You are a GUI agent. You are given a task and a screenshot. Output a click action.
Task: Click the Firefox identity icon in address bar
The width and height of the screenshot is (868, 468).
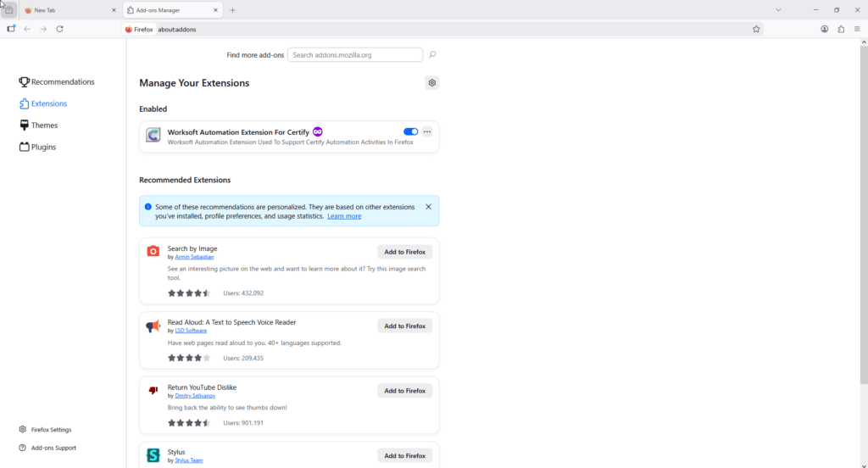[139, 30]
